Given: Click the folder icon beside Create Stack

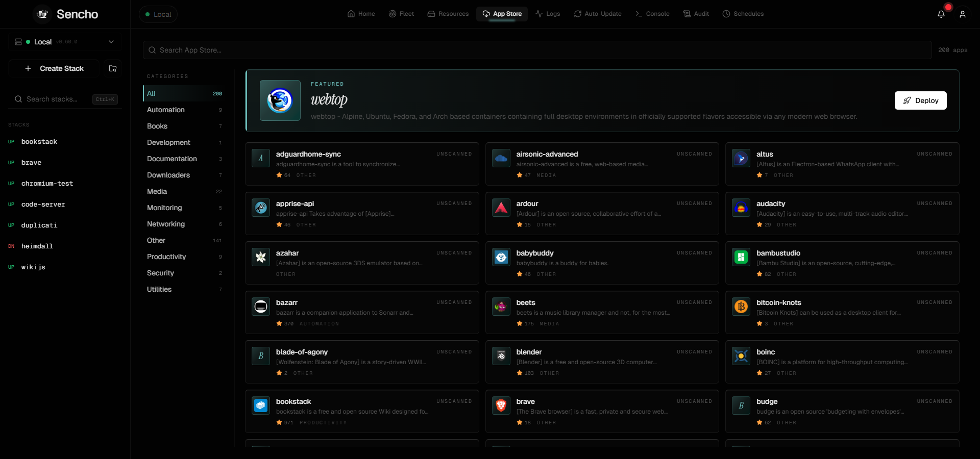Looking at the screenshot, I should click(113, 68).
